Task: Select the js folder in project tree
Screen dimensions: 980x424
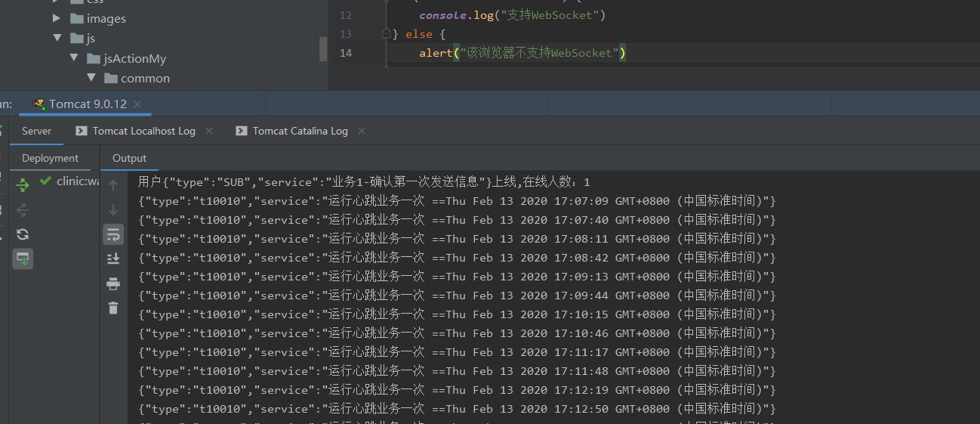Action: coord(91,38)
